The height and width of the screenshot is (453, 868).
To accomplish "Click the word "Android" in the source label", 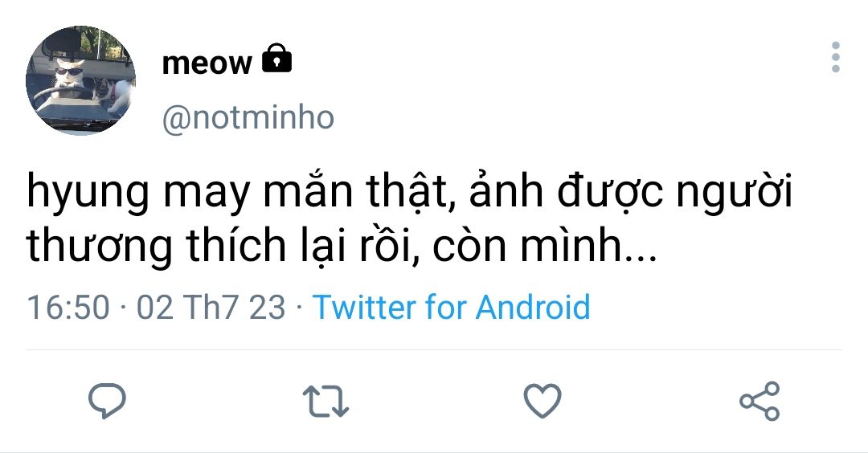I will [x=533, y=308].
